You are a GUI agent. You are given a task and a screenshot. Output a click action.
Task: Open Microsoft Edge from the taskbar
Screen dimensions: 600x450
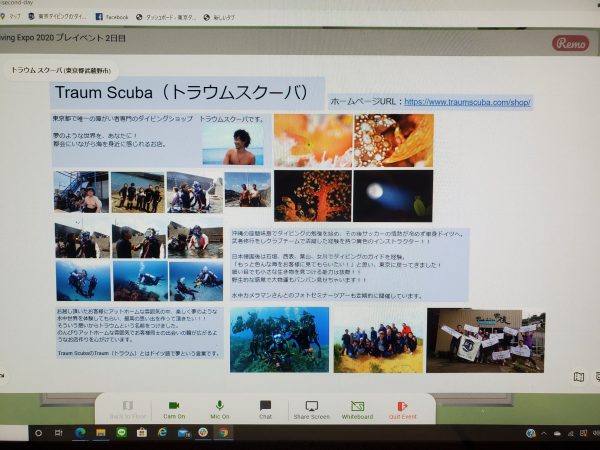pyautogui.click(x=79, y=432)
